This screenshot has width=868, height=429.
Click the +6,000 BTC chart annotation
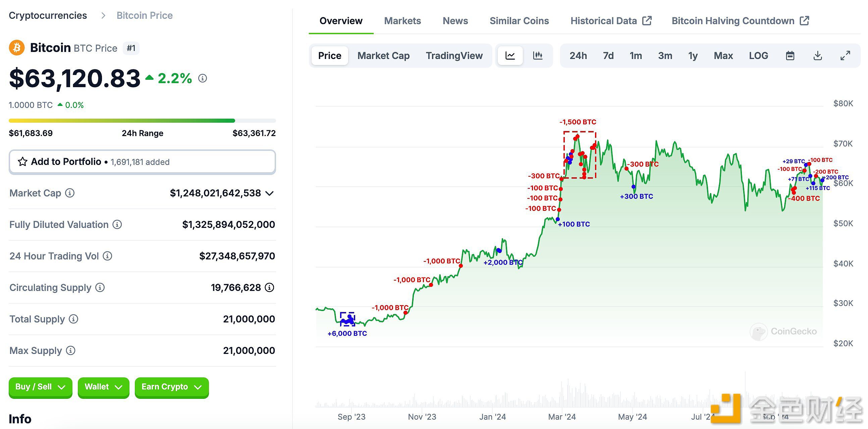point(347,333)
